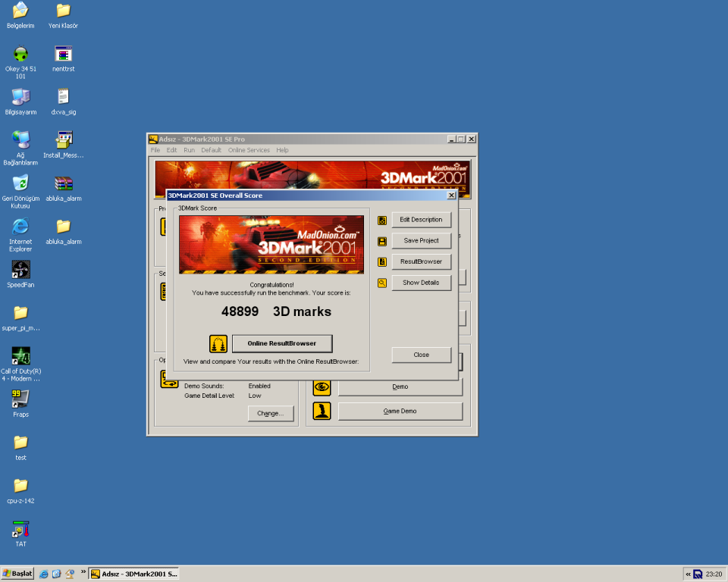Click the ResultBrowser button
Image resolution: width=728 pixels, height=582 pixels.
coord(421,261)
